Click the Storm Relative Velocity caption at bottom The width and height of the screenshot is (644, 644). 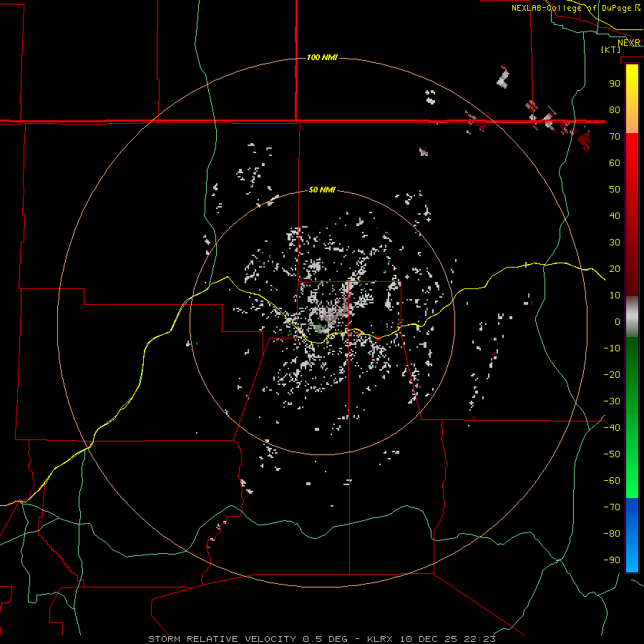[x=321, y=639]
